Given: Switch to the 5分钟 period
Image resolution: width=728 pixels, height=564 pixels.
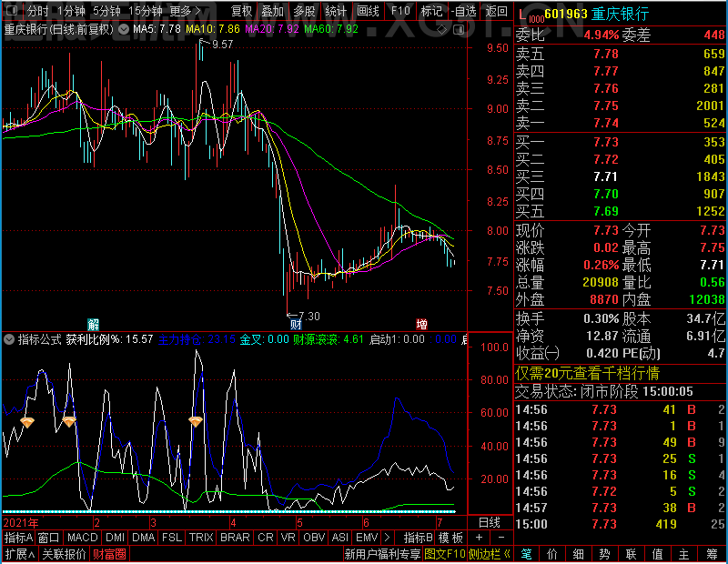Looking at the screenshot, I should (x=106, y=11).
